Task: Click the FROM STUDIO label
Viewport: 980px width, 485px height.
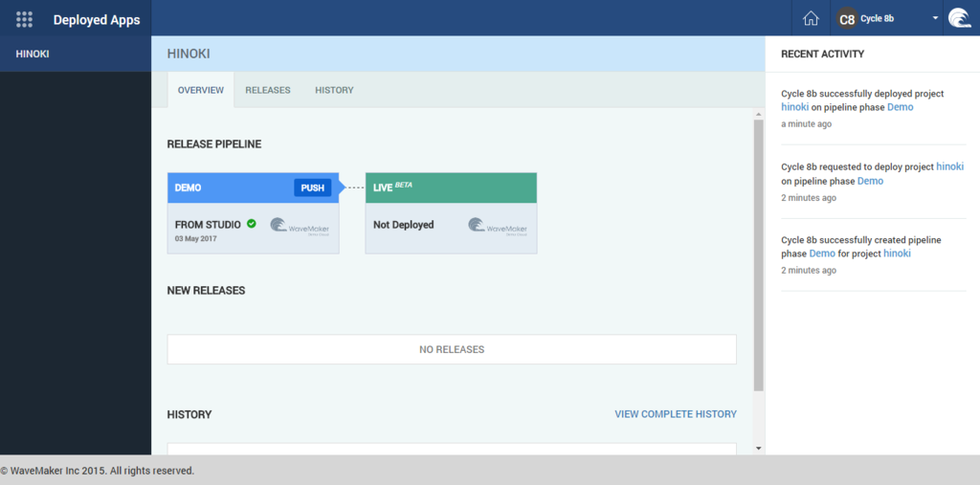Action: (x=208, y=225)
